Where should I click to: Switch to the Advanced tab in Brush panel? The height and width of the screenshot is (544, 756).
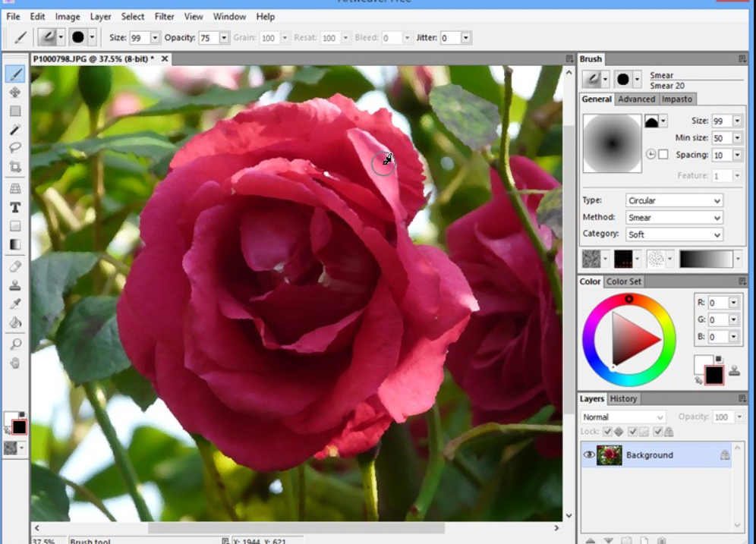tap(636, 99)
